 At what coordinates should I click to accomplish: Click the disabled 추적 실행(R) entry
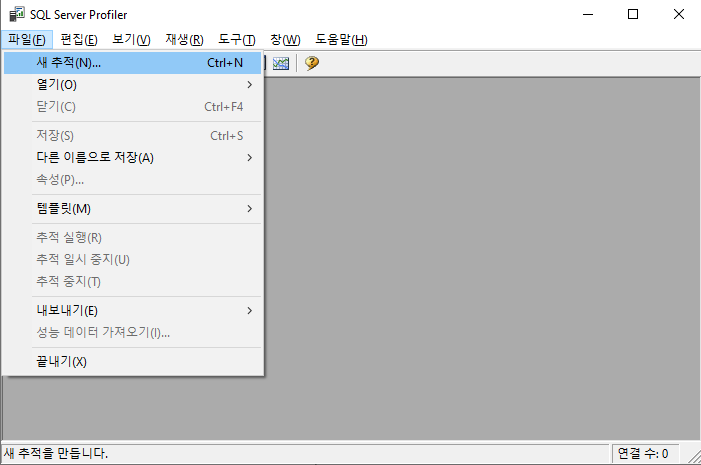click(x=132, y=238)
